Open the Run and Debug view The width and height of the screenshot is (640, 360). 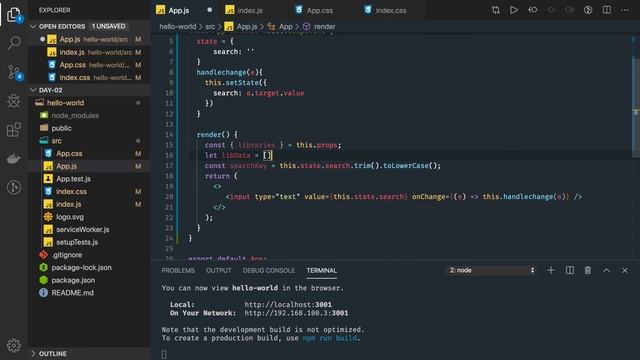[x=14, y=100]
